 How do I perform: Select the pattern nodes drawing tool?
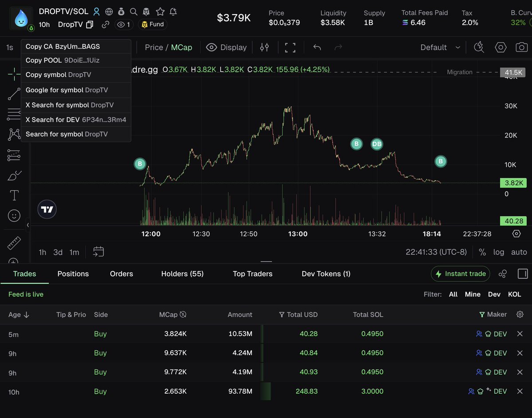(14, 134)
